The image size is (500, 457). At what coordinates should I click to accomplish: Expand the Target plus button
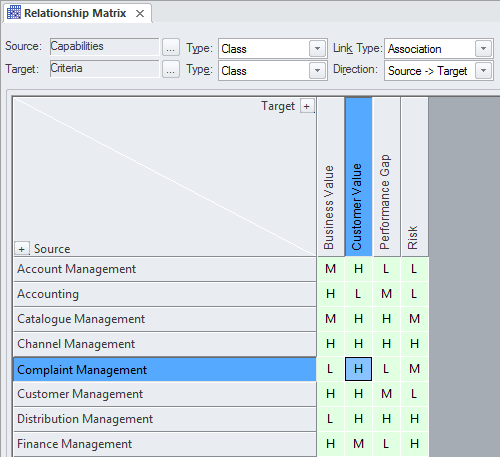pyautogui.click(x=307, y=106)
